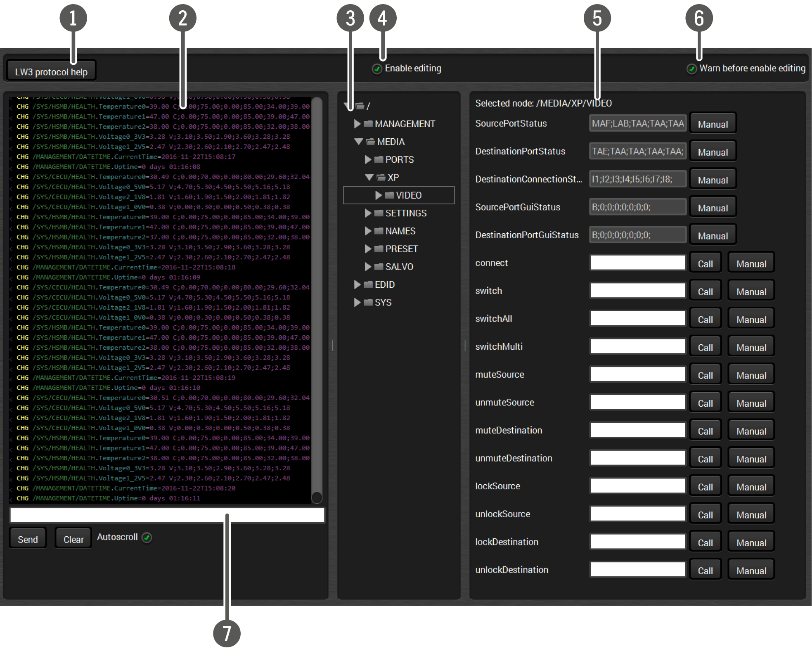Focus the command line input field

(x=167, y=515)
